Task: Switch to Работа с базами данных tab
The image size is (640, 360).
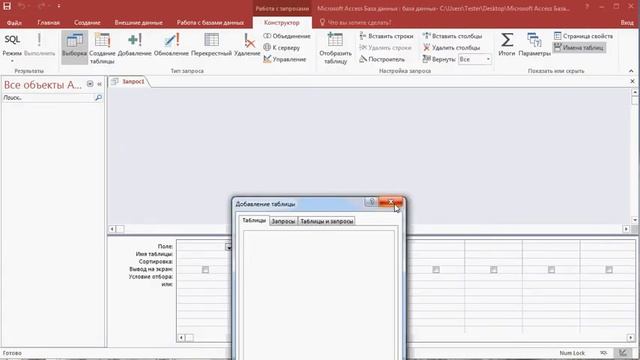Action: coord(210,22)
